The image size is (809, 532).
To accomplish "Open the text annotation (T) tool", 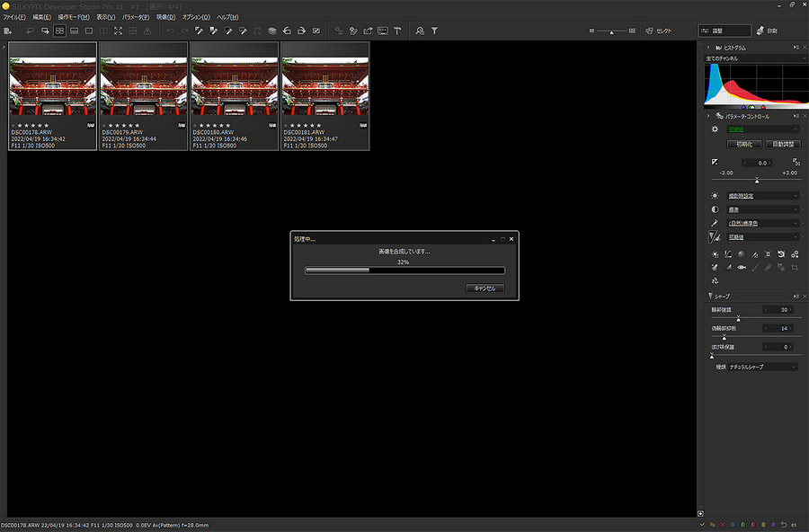I will click(397, 31).
